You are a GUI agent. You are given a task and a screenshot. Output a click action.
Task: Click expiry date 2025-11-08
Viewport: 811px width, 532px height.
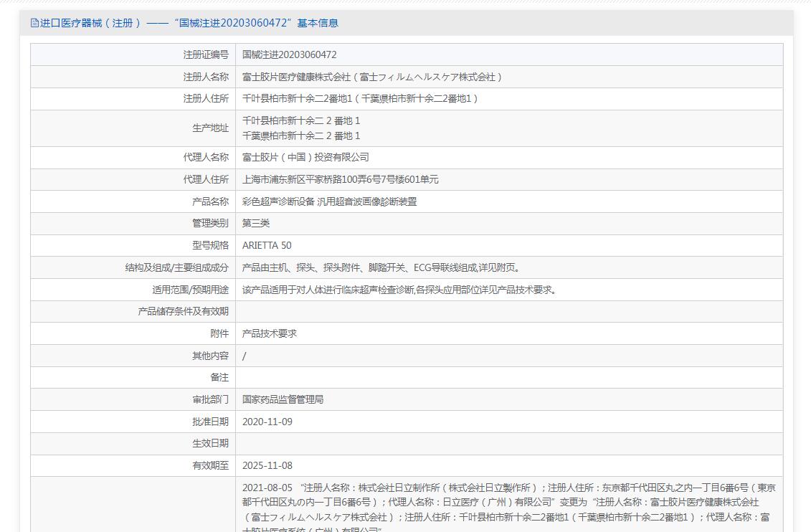(x=267, y=465)
